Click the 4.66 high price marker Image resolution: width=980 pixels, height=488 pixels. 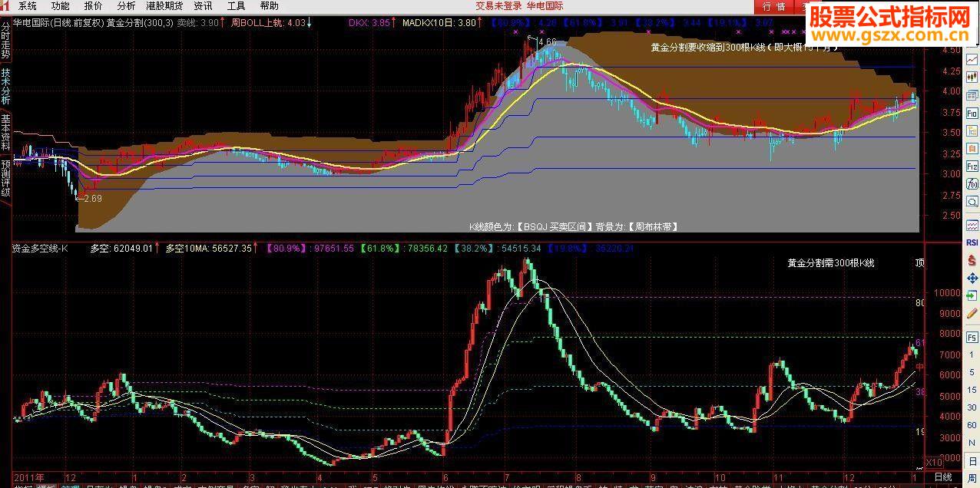(547, 41)
